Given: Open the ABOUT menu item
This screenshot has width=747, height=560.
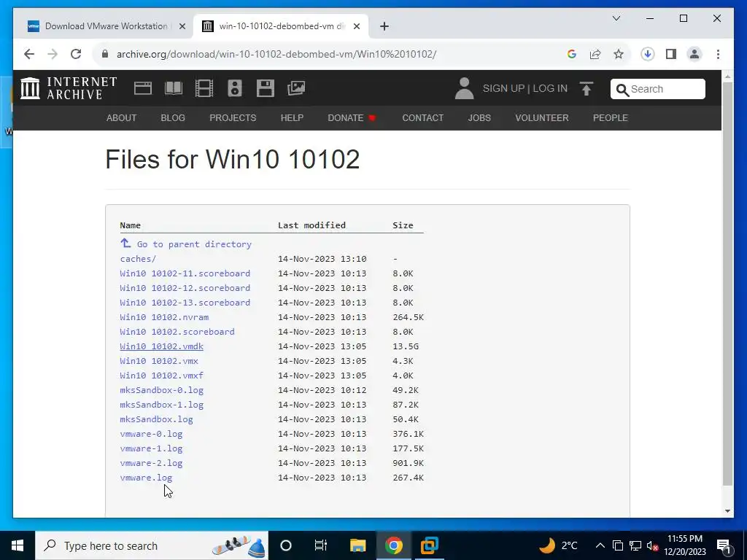Looking at the screenshot, I should coord(122,117).
